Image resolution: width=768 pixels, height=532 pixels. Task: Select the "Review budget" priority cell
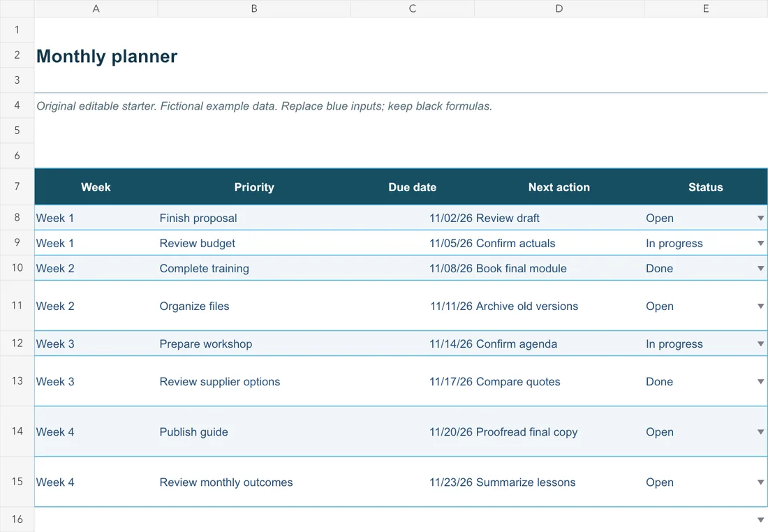[254, 244]
